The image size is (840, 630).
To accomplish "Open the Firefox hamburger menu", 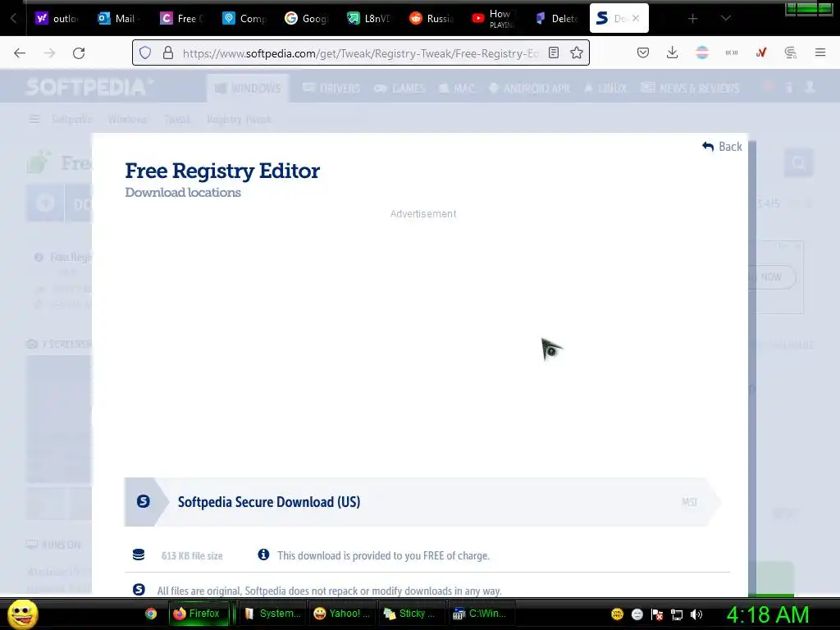I will coord(820,52).
